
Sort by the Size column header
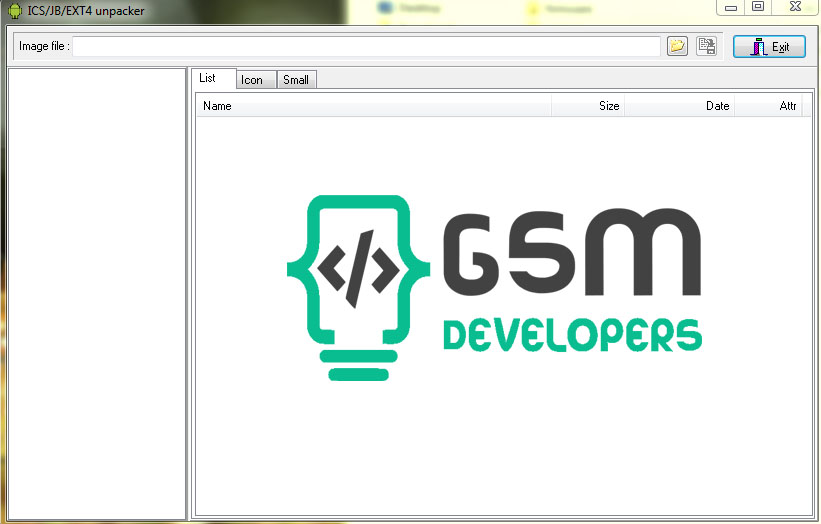point(588,106)
